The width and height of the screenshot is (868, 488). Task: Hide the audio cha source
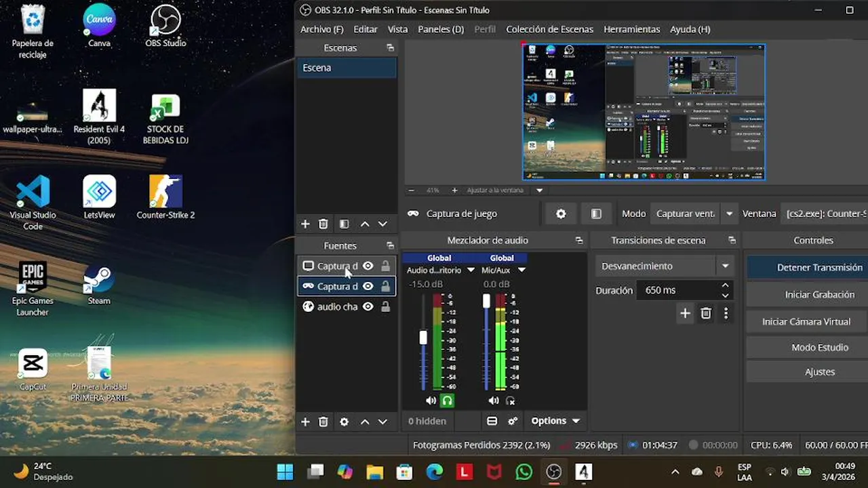368,306
